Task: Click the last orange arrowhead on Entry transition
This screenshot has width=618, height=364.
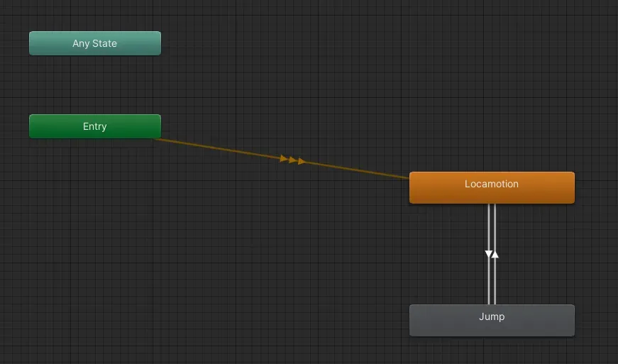Action: click(x=302, y=162)
